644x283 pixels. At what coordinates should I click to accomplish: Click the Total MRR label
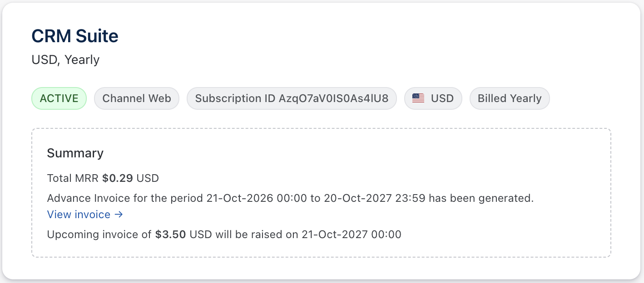point(73,178)
